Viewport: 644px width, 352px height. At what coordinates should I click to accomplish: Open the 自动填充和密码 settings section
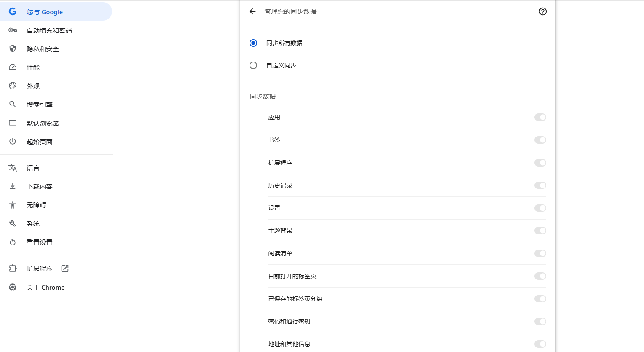pos(56,30)
